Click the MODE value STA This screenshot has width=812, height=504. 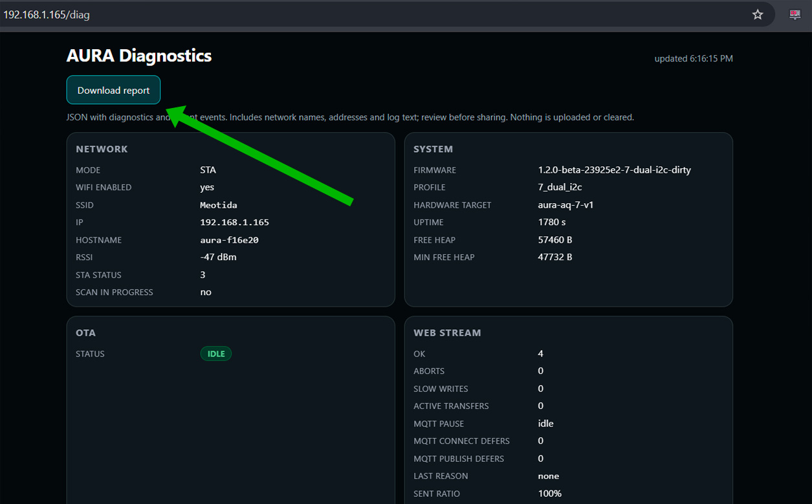pyautogui.click(x=208, y=170)
